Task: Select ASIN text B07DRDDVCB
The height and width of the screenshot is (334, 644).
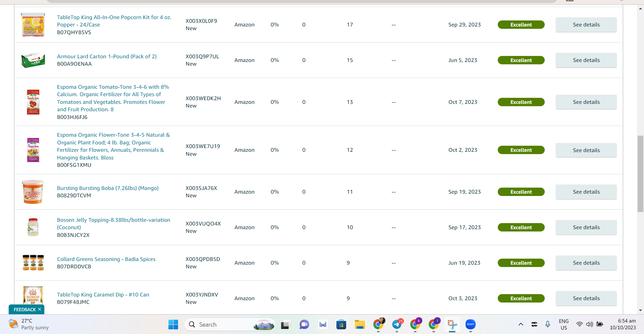Action: [74, 267]
